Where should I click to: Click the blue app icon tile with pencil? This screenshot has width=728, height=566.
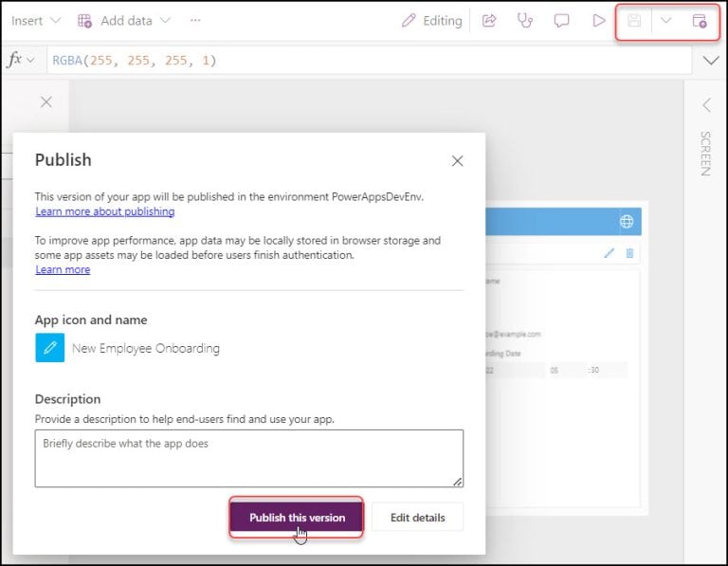pyautogui.click(x=49, y=348)
